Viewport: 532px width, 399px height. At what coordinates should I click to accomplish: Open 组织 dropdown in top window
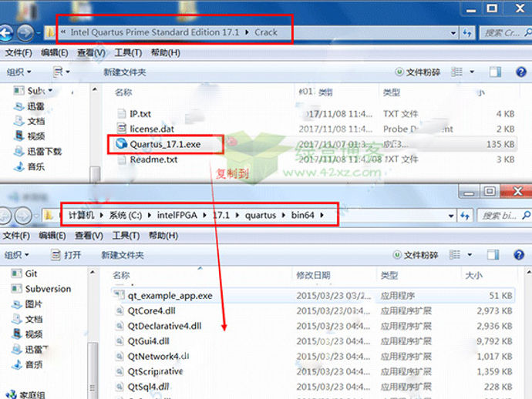19,72
